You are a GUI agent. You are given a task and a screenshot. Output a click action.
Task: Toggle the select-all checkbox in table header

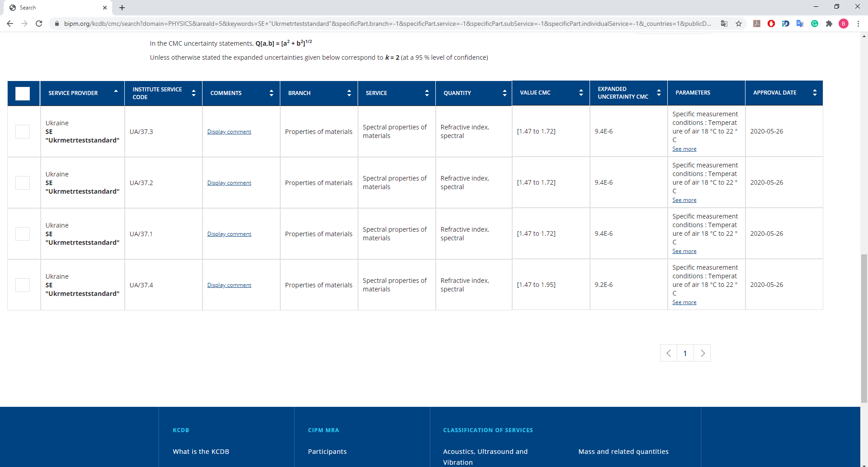(x=23, y=93)
